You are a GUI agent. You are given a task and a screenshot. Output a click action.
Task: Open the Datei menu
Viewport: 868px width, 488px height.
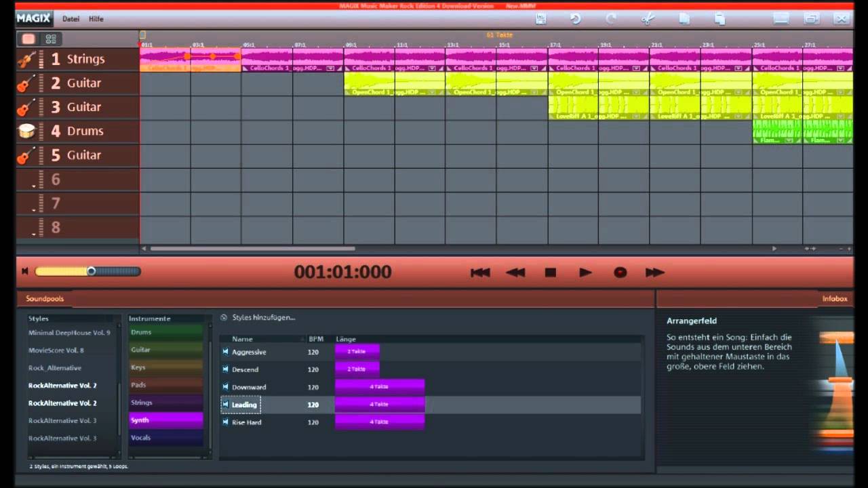tap(69, 19)
